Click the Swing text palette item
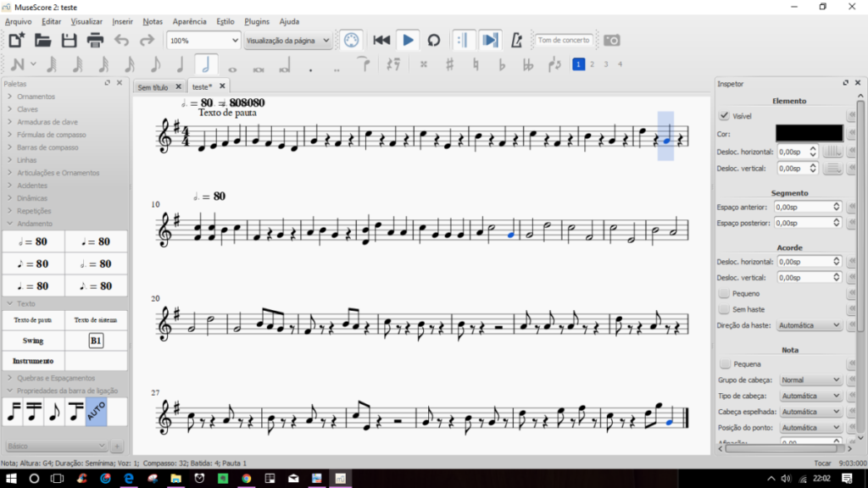 pos(33,341)
